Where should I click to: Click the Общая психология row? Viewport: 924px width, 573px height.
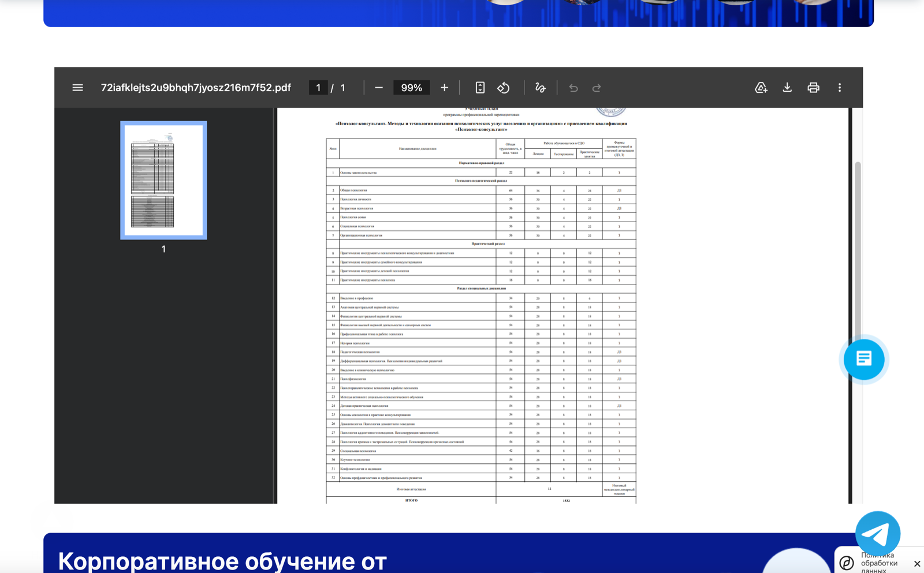coord(481,190)
